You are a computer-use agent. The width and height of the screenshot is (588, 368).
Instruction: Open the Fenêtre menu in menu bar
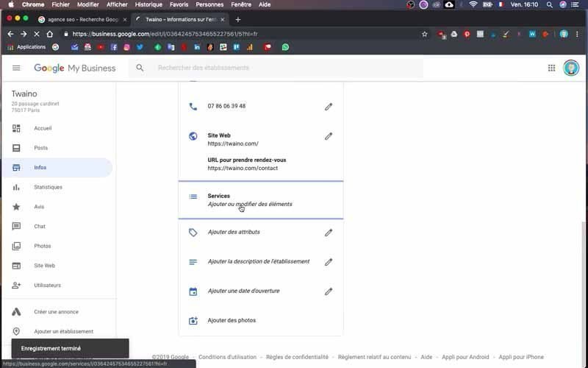[x=241, y=4]
